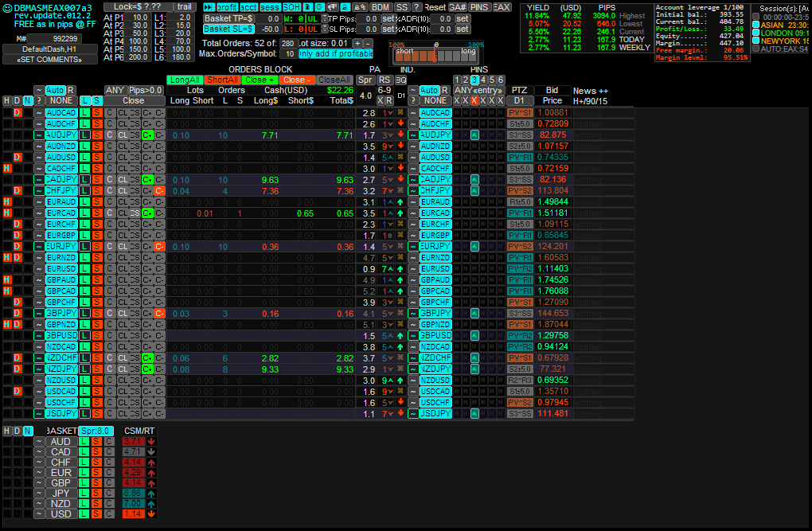
Task: Click the Reset button in top toolbar
Action: (435, 7)
